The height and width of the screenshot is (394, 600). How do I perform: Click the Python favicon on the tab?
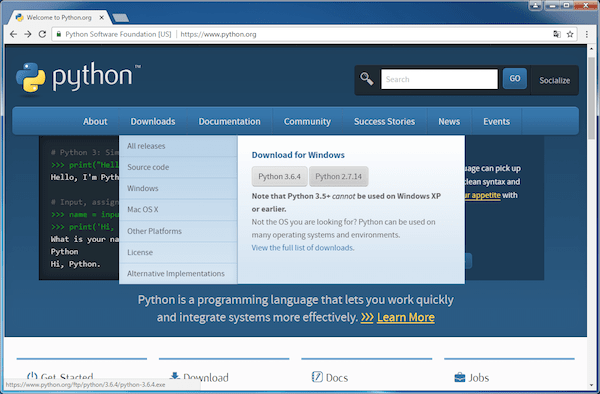pyautogui.click(x=20, y=18)
